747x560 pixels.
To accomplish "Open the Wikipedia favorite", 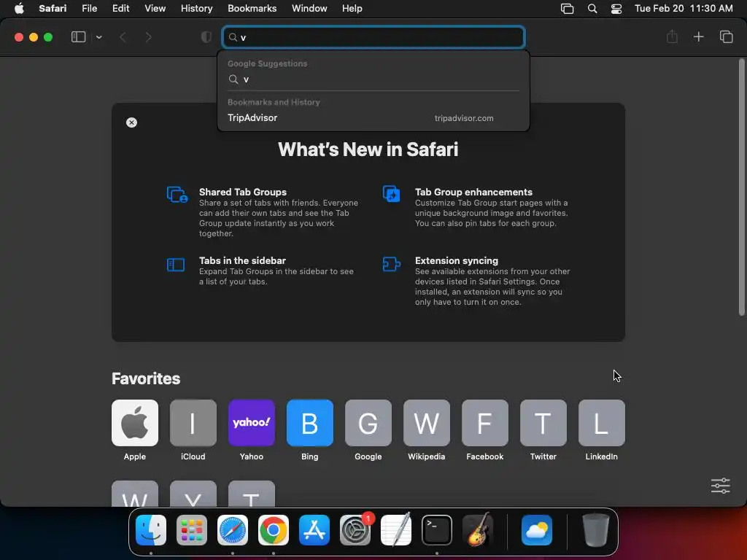I will 426,423.
